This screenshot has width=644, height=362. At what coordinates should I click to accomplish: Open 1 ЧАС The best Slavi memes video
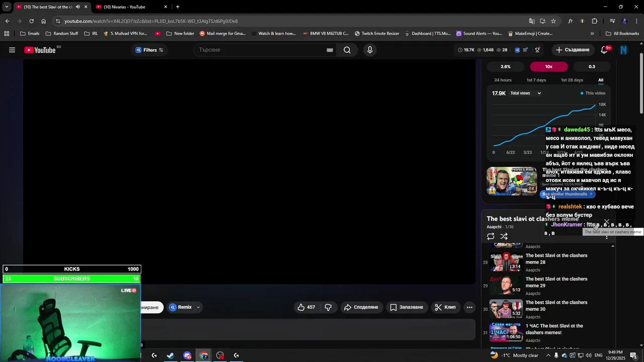coord(506,332)
